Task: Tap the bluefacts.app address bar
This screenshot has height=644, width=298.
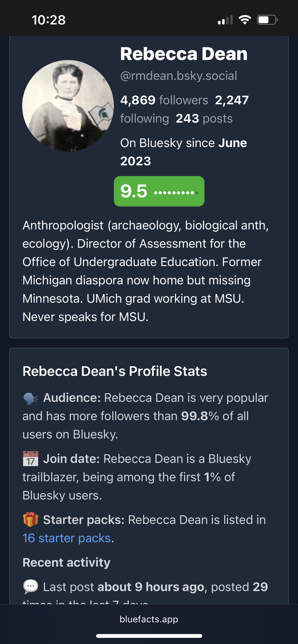Action: tap(149, 619)
